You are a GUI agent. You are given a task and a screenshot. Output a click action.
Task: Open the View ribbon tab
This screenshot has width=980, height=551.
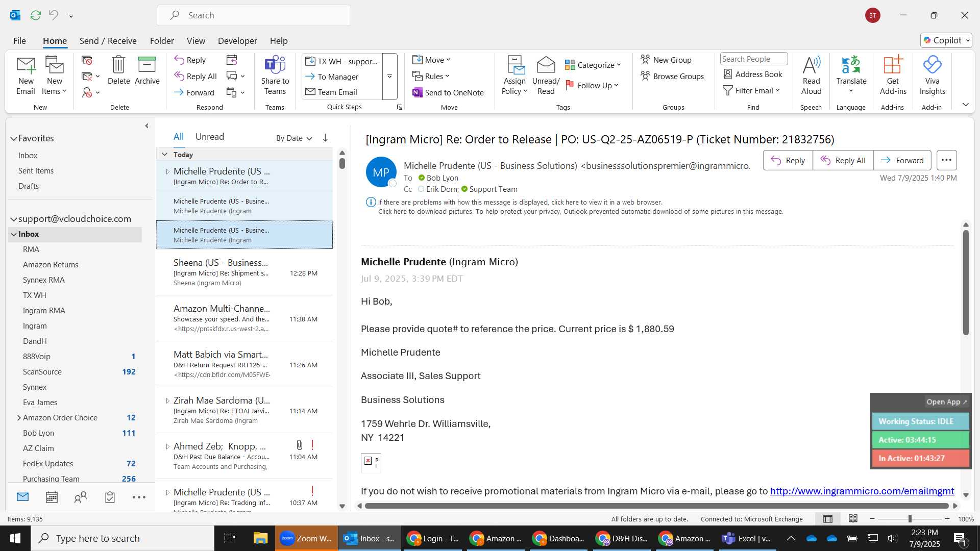196,40
